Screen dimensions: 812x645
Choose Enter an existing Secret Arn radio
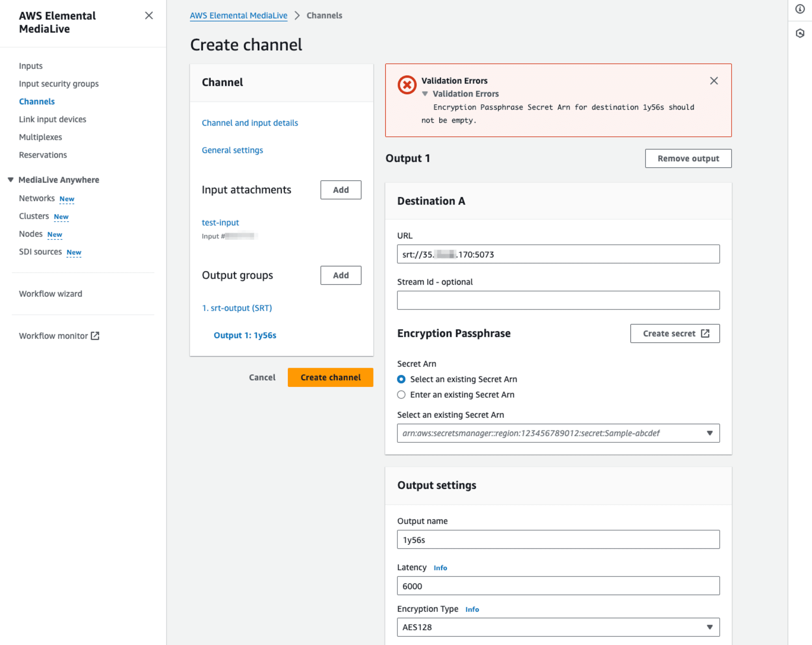pos(401,395)
